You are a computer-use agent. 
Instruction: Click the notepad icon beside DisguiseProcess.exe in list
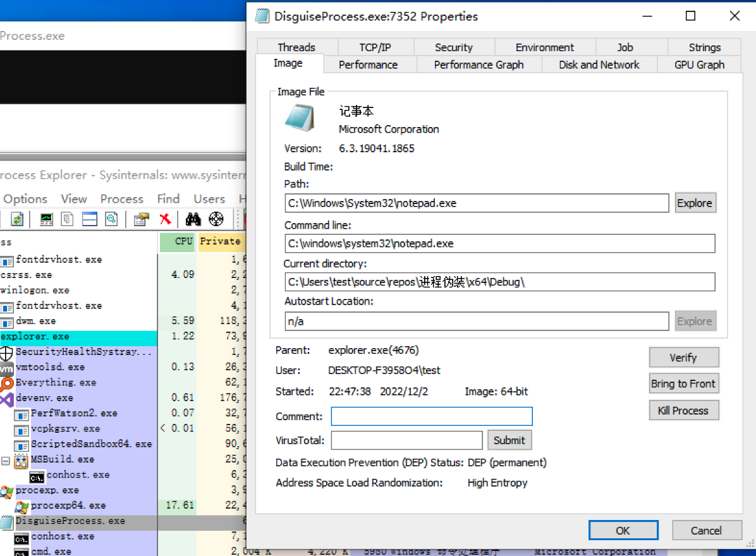point(7,522)
